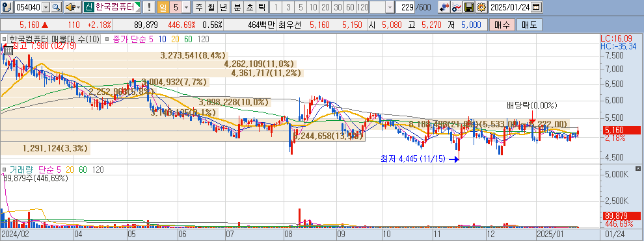Select the 일 daily chart toggle
This screenshot has width=644, height=241.
pos(163,7)
